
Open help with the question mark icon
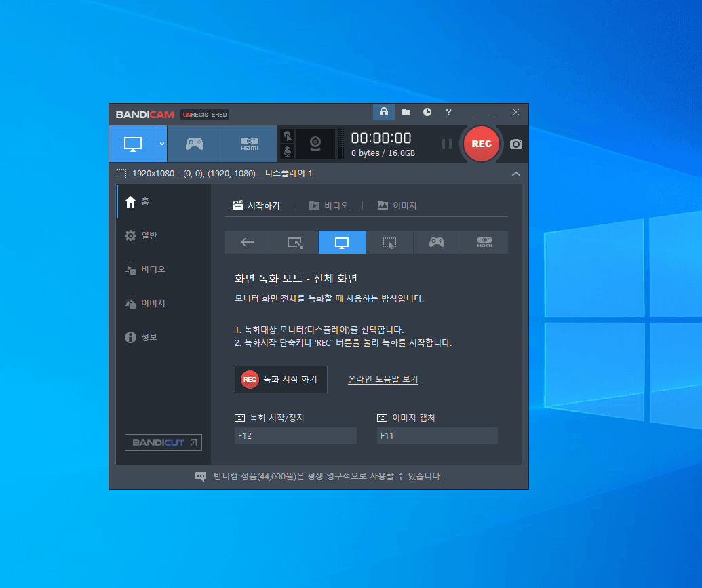[448, 112]
